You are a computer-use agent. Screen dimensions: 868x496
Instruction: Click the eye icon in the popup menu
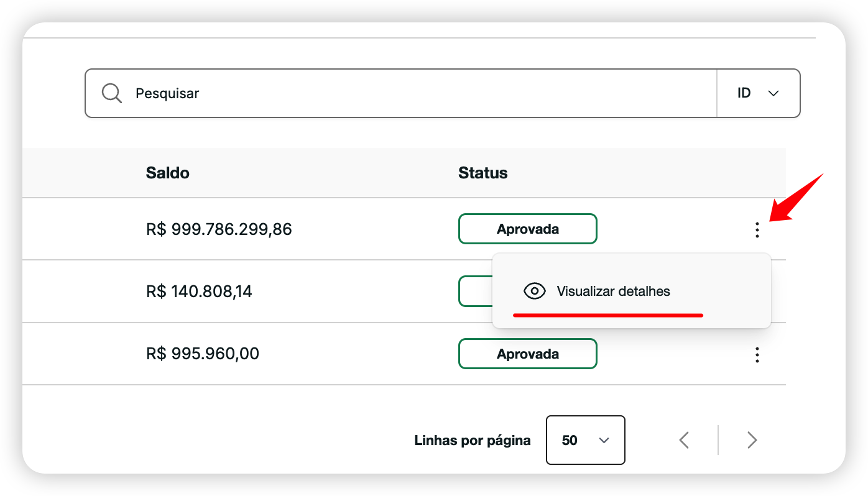534,291
